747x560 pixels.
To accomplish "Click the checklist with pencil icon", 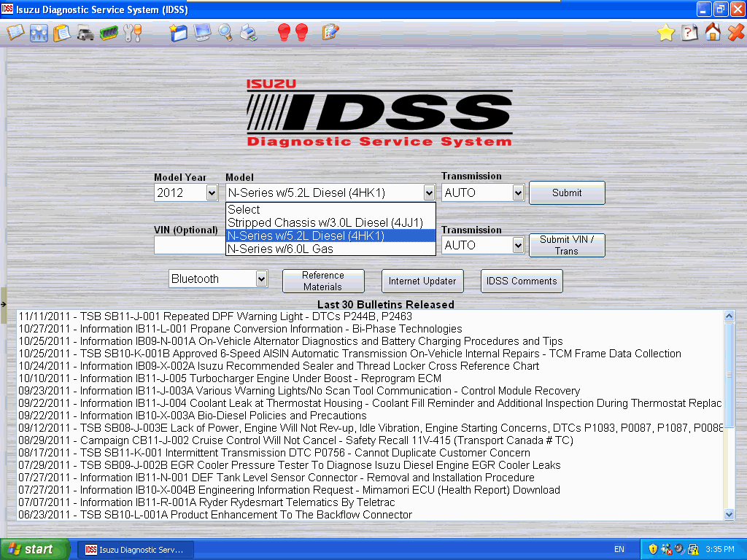I will (330, 32).
